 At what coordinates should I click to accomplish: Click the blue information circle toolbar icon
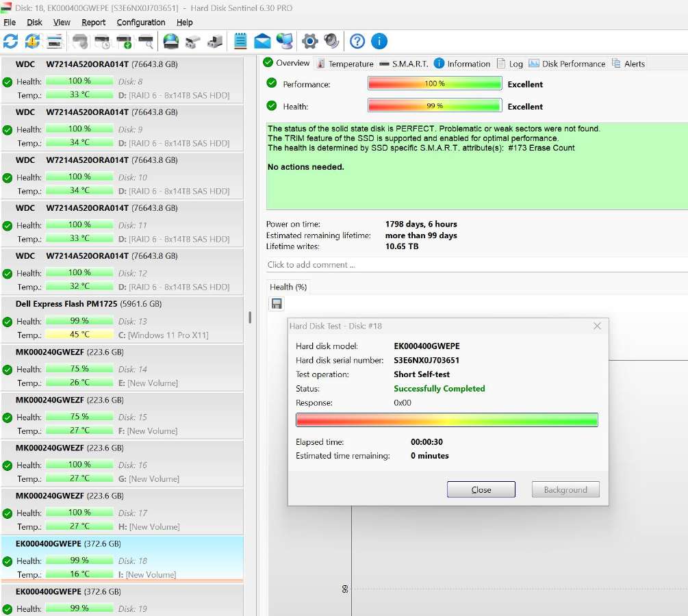[379, 42]
